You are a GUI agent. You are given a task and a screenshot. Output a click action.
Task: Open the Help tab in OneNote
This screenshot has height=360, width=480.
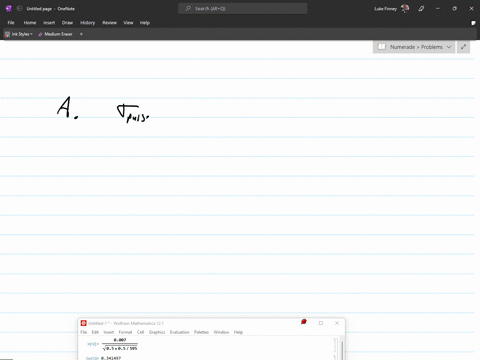pyautogui.click(x=145, y=23)
